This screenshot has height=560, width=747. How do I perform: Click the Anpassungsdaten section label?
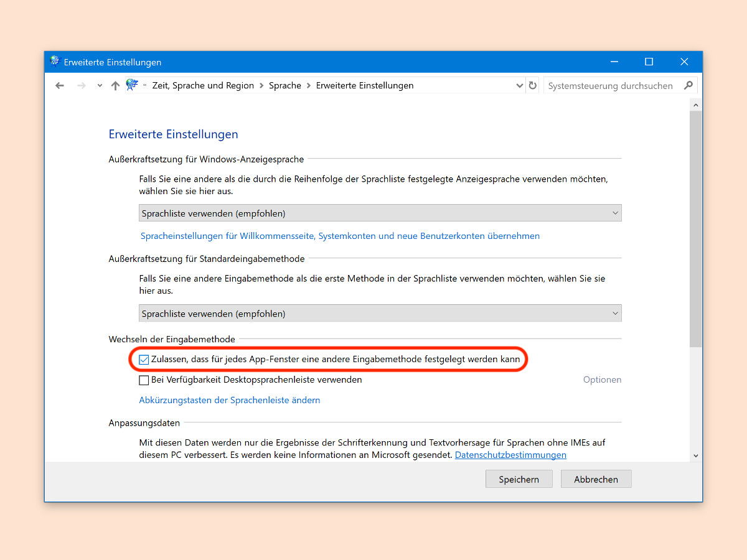(144, 423)
